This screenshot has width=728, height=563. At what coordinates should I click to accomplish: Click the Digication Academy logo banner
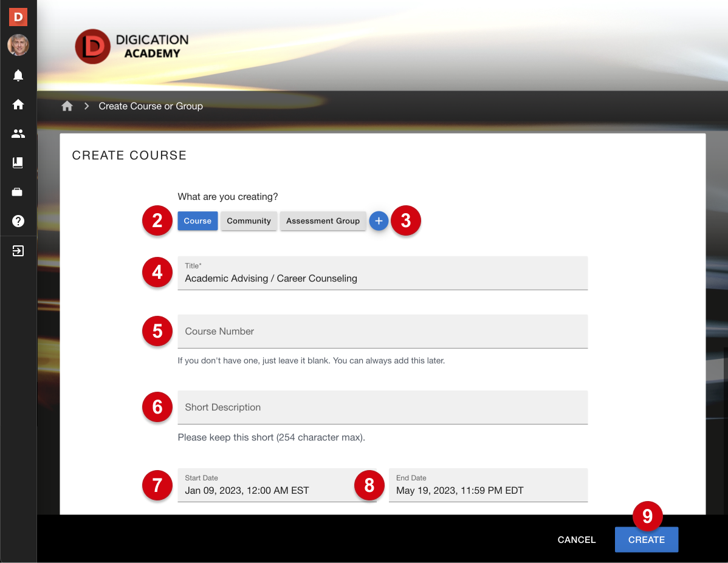point(132,46)
